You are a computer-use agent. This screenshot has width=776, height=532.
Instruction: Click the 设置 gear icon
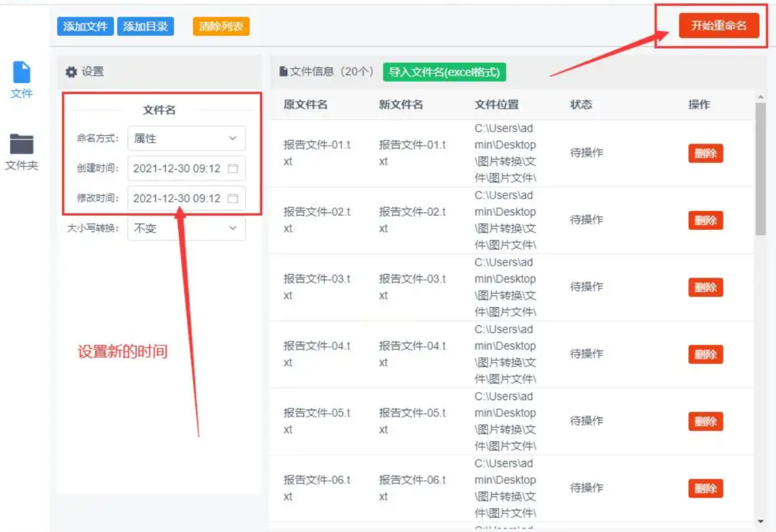71,72
